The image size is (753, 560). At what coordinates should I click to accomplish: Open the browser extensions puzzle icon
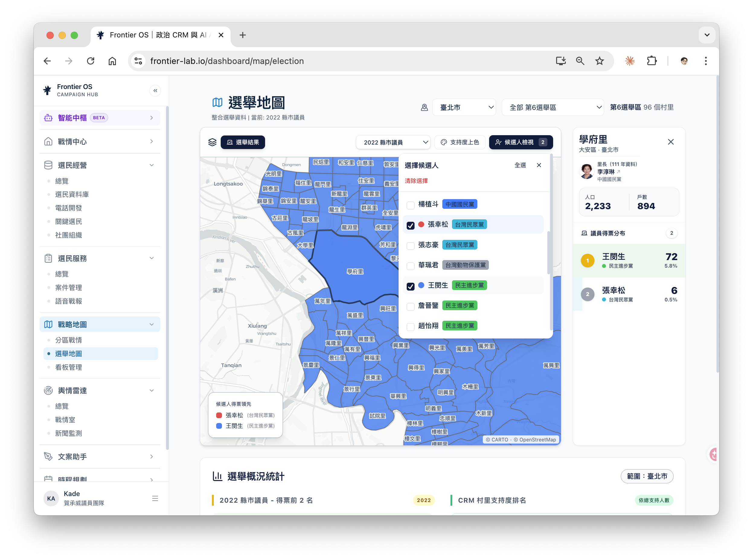652,61
